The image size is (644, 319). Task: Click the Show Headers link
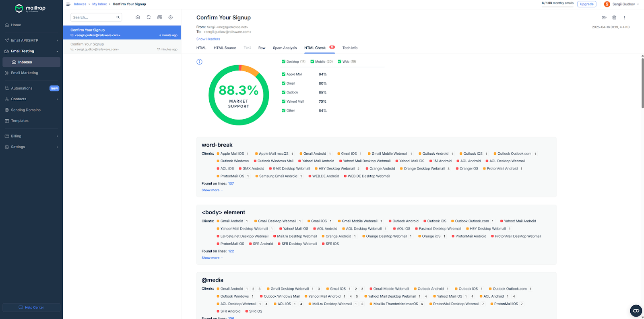[208, 39]
